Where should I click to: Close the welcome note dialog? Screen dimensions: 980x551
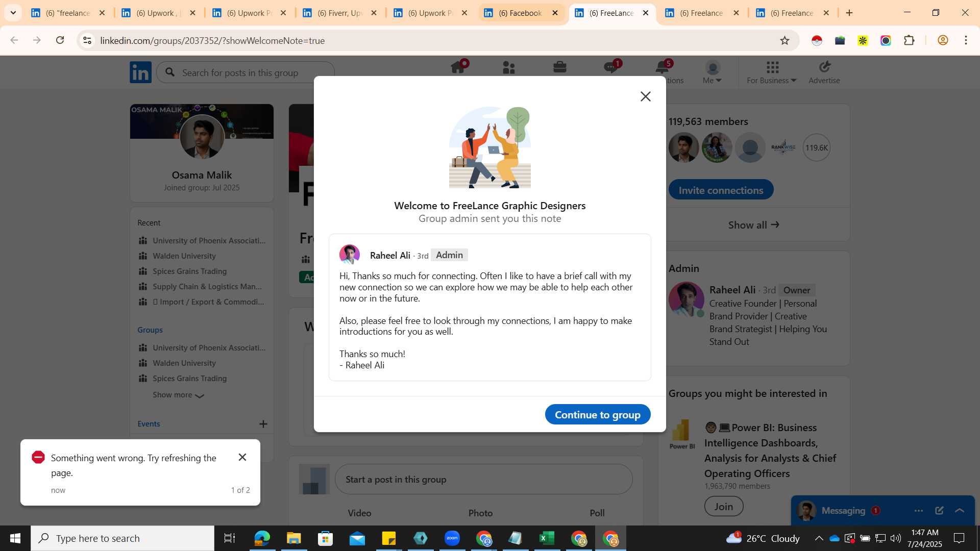tap(645, 96)
